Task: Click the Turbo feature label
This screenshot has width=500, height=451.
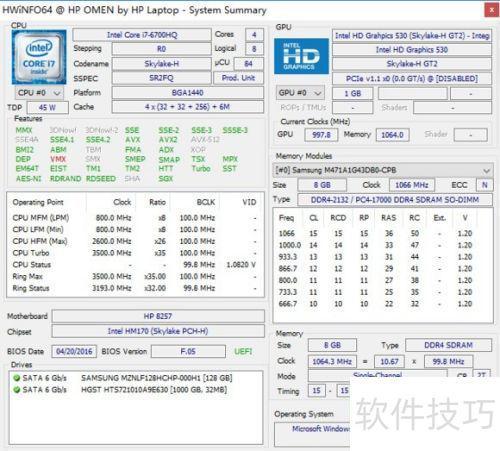Action: tap(201, 169)
